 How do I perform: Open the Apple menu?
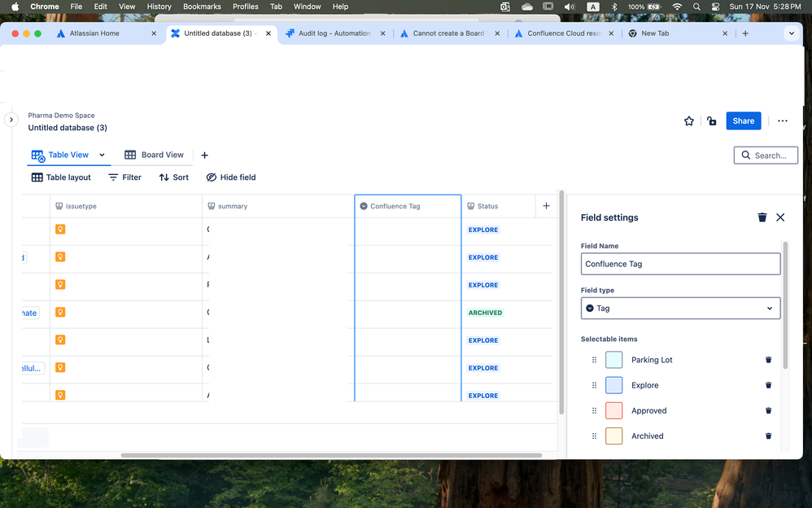coord(15,7)
